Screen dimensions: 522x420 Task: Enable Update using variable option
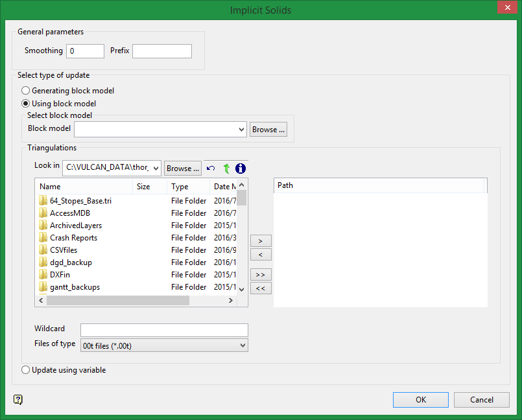pyautogui.click(x=26, y=370)
